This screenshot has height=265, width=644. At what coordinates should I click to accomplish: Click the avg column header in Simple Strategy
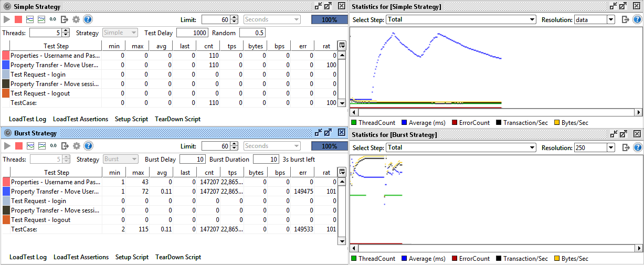point(161,46)
